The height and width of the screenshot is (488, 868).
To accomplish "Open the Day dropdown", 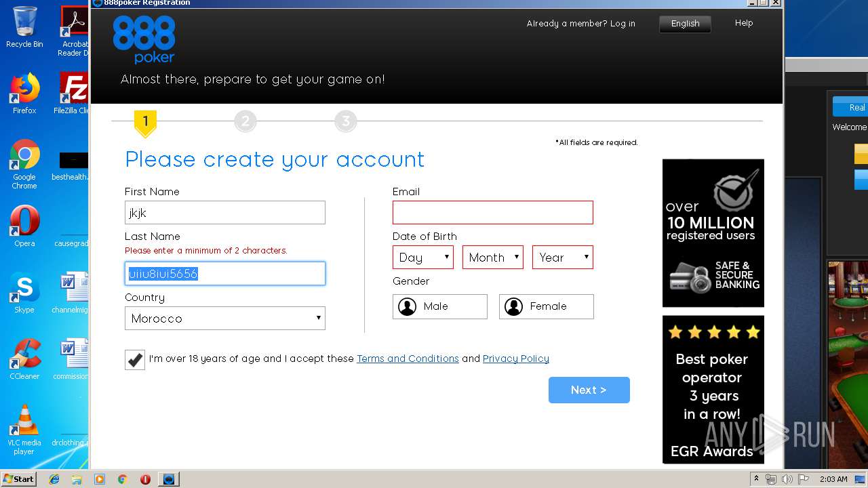I will 423,258.
